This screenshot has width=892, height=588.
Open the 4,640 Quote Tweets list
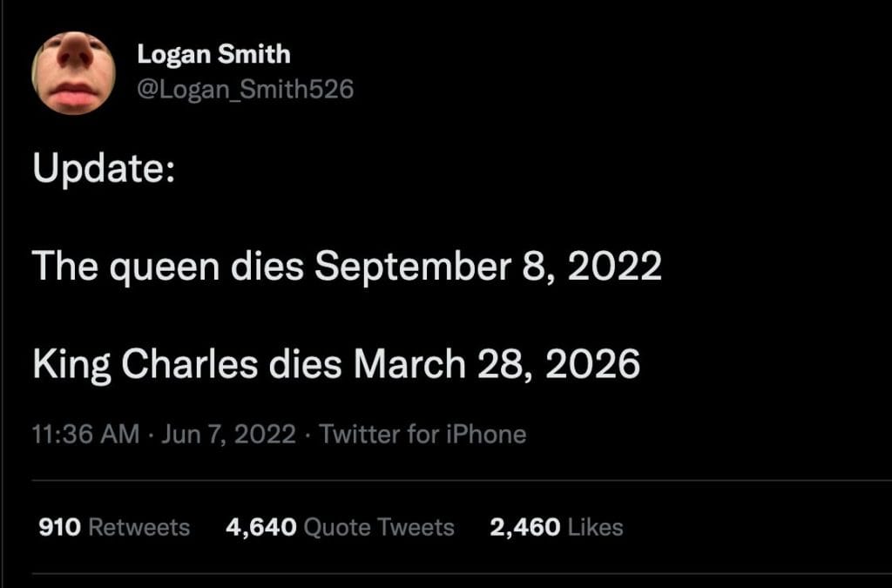tap(340, 527)
